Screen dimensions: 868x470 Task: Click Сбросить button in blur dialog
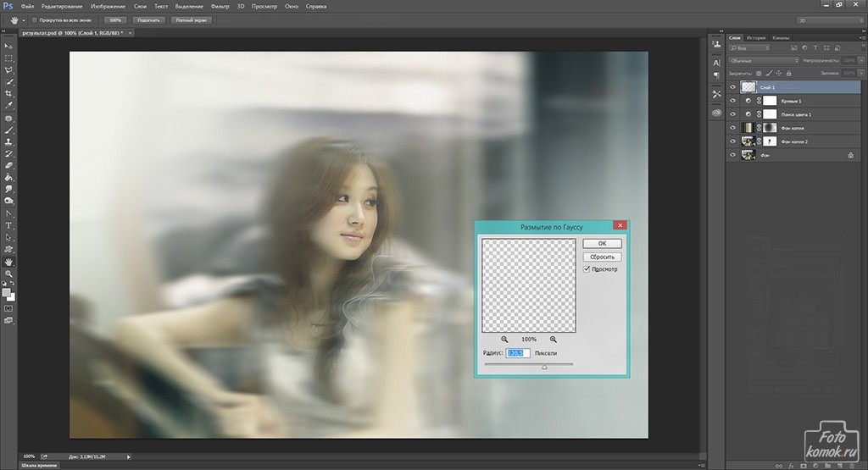click(602, 257)
